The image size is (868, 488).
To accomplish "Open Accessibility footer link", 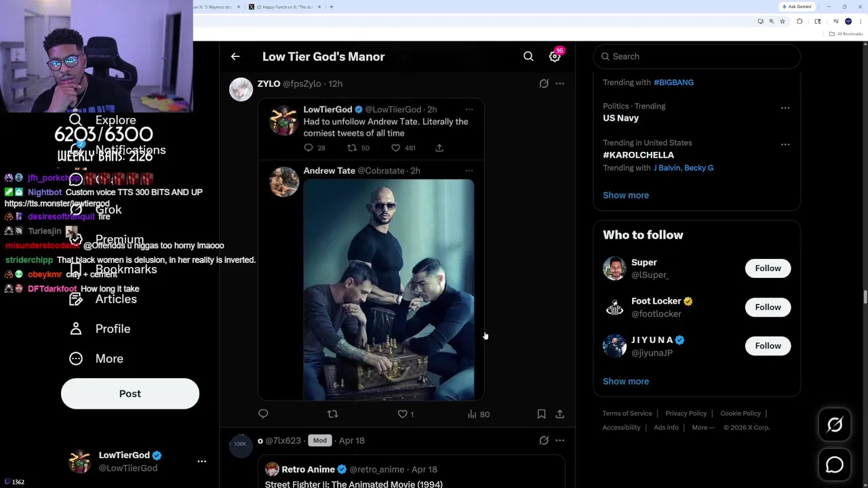I will pos(621,428).
